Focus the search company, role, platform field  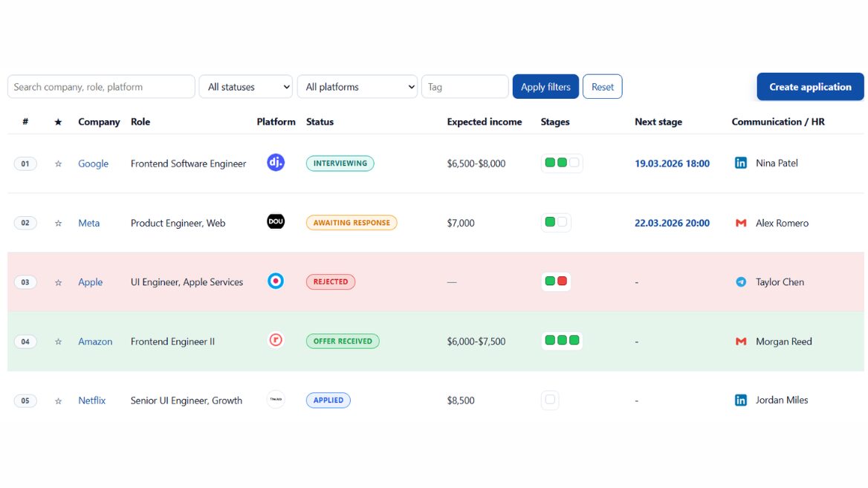click(x=101, y=87)
